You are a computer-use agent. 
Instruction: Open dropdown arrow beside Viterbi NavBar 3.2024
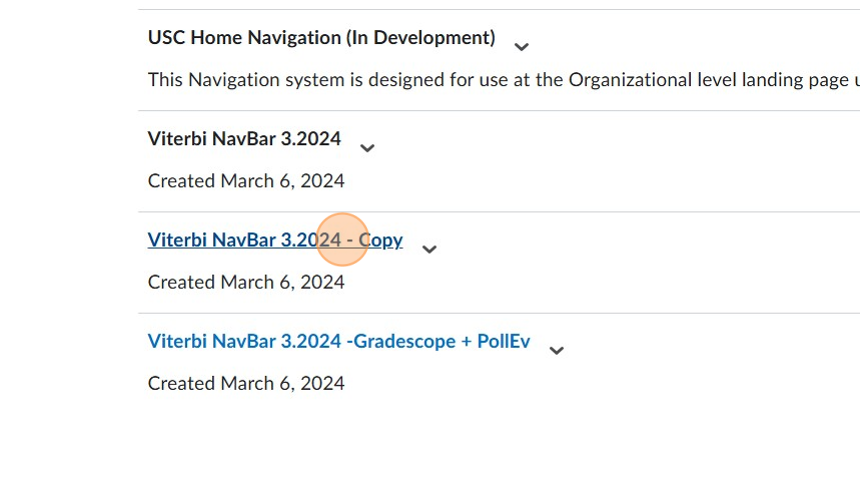367,148
